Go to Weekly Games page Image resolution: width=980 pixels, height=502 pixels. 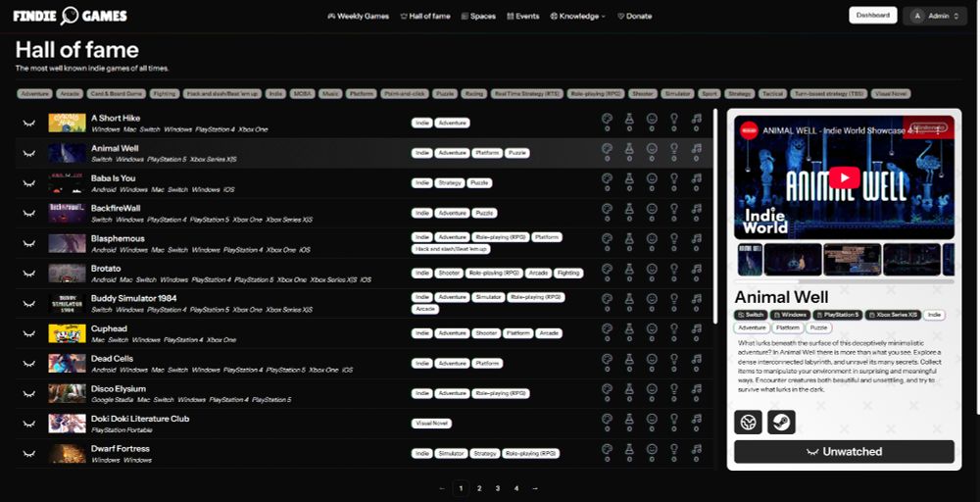(x=358, y=17)
